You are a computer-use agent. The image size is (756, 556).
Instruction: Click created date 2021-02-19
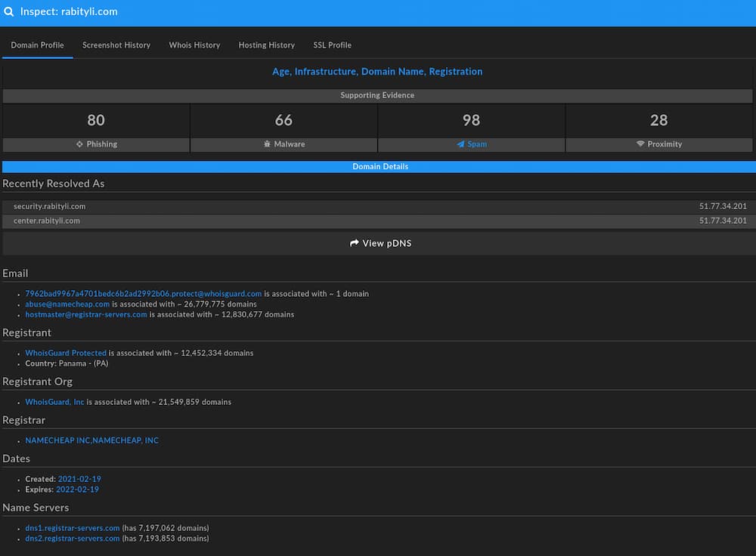point(79,480)
